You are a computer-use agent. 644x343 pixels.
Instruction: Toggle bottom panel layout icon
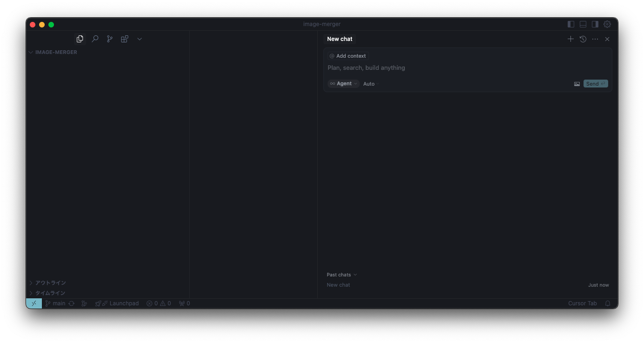pyautogui.click(x=583, y=24)
